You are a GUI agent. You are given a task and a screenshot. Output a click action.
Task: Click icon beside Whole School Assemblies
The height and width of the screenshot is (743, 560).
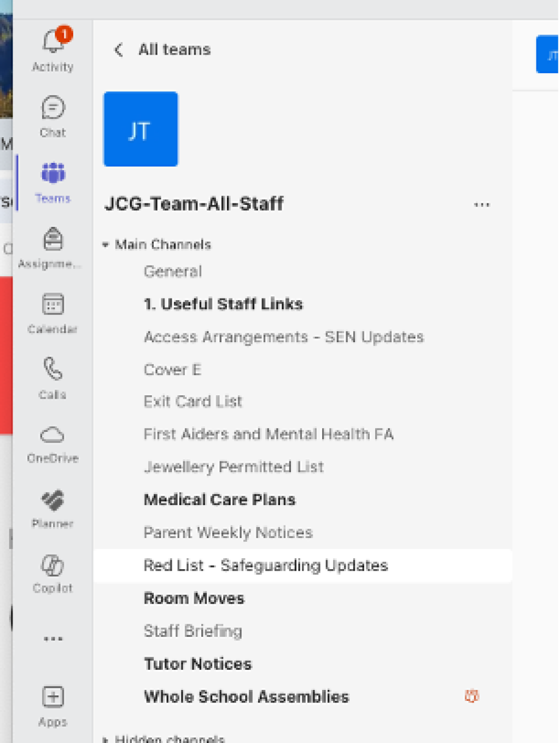pyautogui.click(x=471, y=696)
